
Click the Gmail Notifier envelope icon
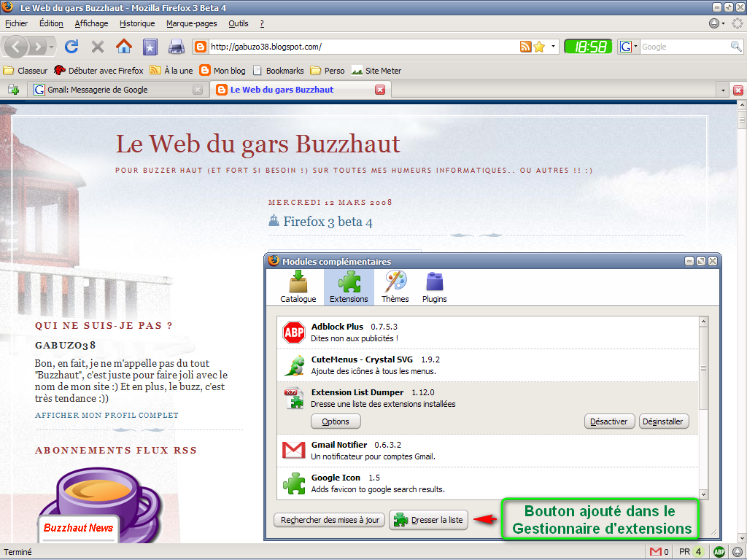click(294, 450)
